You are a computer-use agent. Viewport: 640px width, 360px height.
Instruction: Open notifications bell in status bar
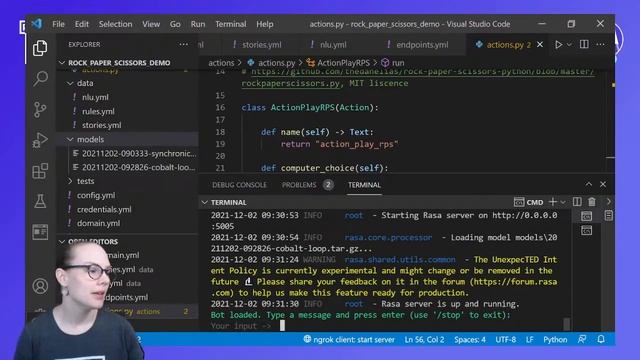601,339
